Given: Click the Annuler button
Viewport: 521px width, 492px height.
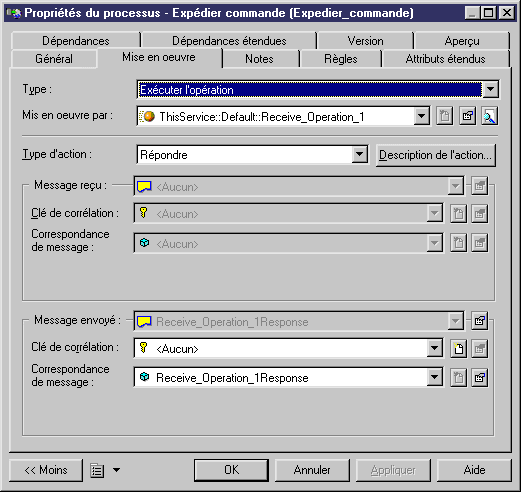Looking at the screenshot, I should tap(312, 470).
